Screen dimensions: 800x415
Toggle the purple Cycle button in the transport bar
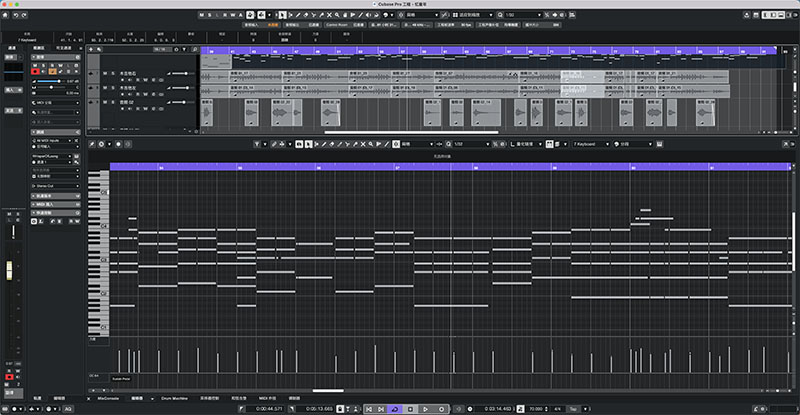point(395,409)
